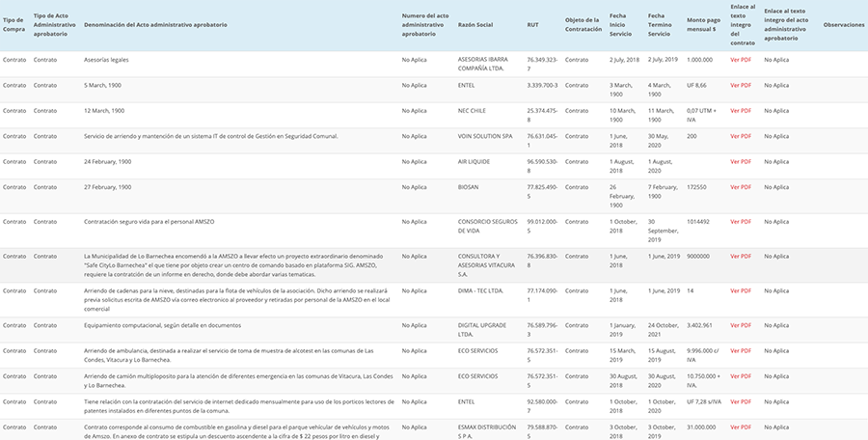Open Ver PDF link in NEC CHILE row
Viewport: 868px width, 440px height.
click(x=740, y=111)
